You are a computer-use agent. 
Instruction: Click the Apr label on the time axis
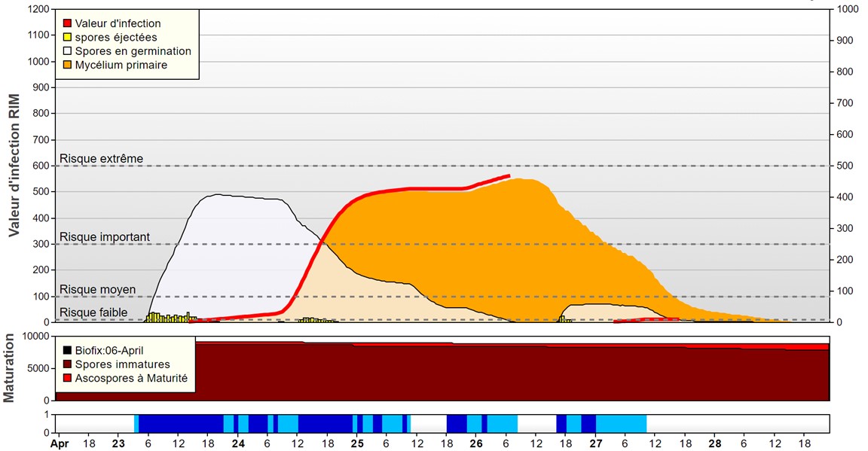pyautogui.click(x=59, y=444)
